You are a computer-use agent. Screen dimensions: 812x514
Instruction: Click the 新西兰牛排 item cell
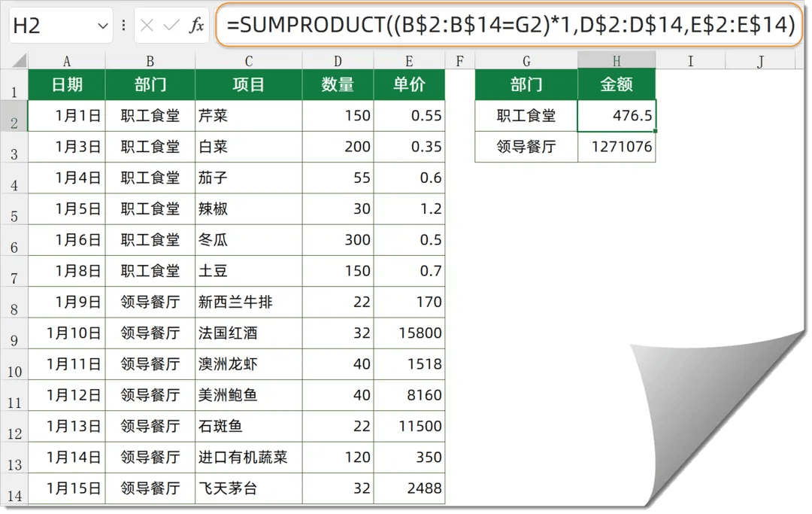[x=249, y=302]
